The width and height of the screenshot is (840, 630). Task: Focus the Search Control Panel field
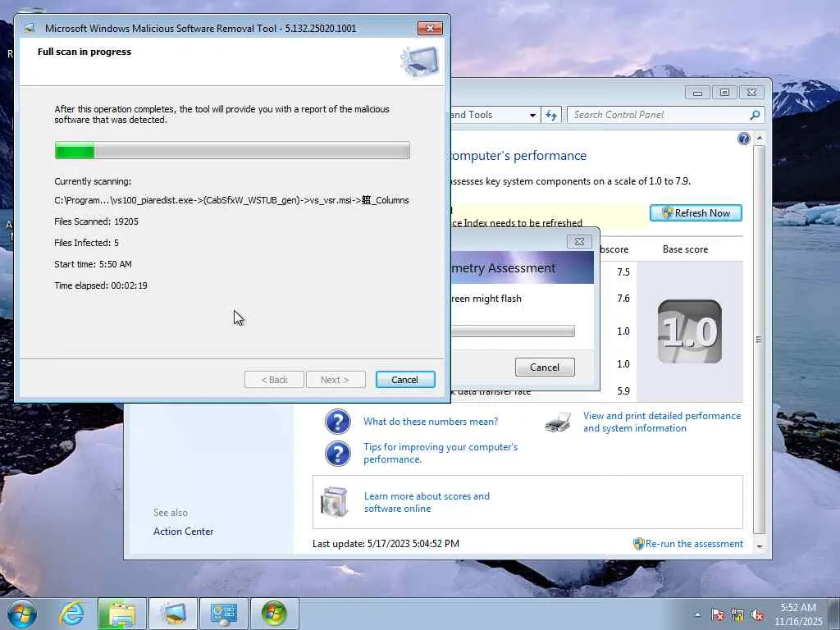(x=659, y=115)
